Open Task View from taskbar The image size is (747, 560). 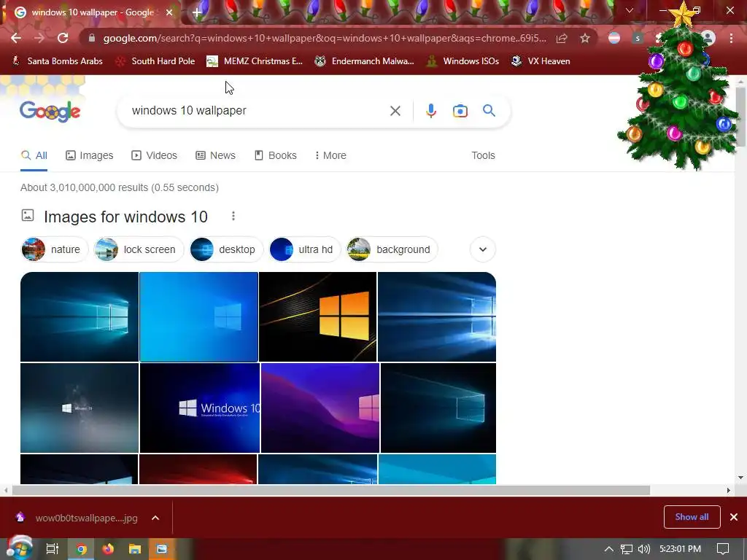[53, 549]
